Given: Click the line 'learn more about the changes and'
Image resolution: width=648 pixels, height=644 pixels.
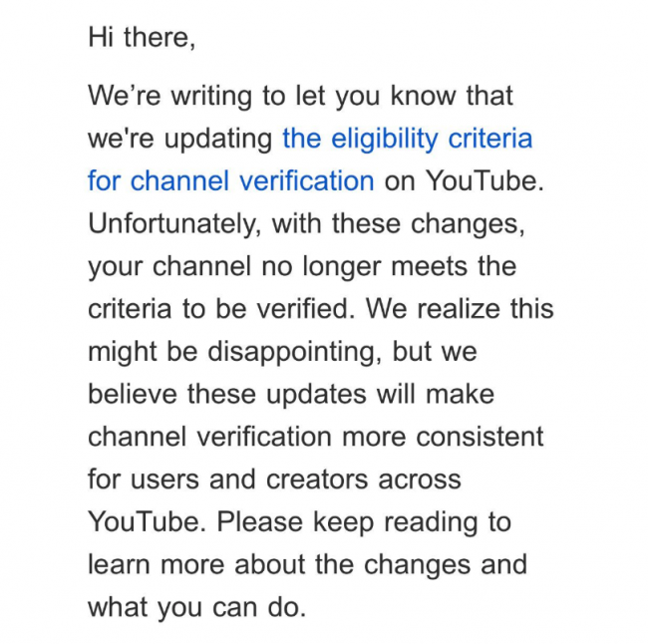Looking at the screenshot, I should [307, 565].
